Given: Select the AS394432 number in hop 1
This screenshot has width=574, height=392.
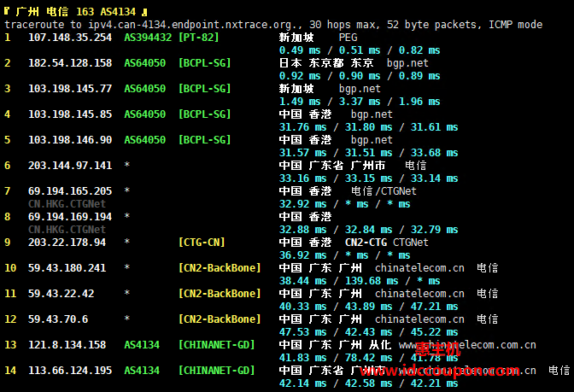Looking at the screenshot, I should 148,38.
